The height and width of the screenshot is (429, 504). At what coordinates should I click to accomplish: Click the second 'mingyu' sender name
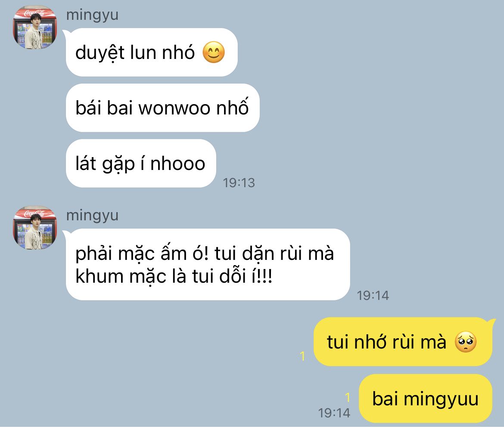click(92, 216)
